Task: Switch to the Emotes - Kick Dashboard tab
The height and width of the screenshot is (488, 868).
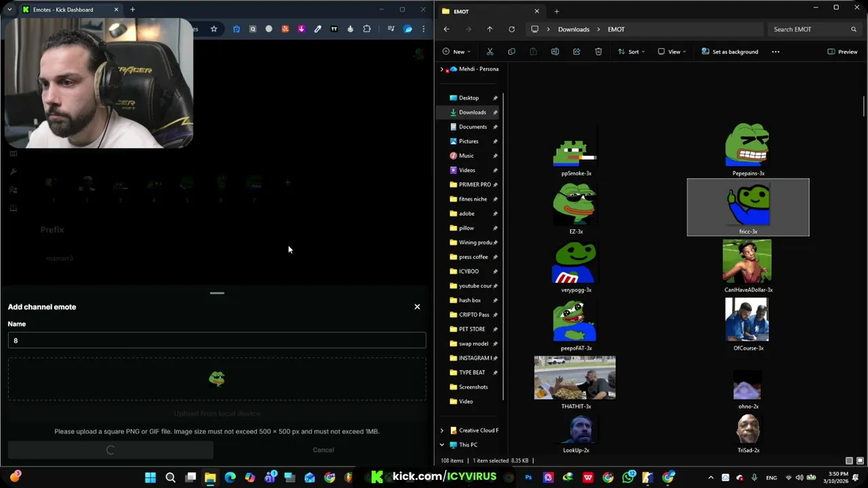Action: 71,9
